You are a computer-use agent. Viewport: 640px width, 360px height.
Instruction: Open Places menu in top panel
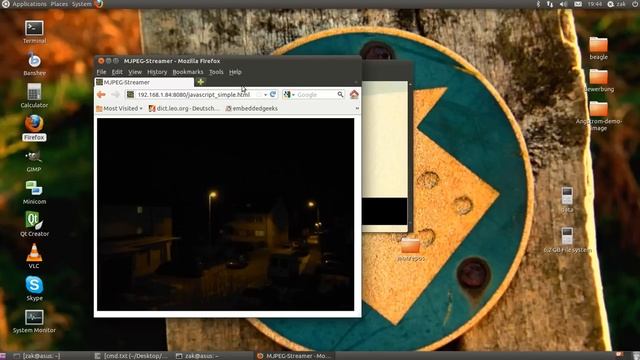(59, 4)
